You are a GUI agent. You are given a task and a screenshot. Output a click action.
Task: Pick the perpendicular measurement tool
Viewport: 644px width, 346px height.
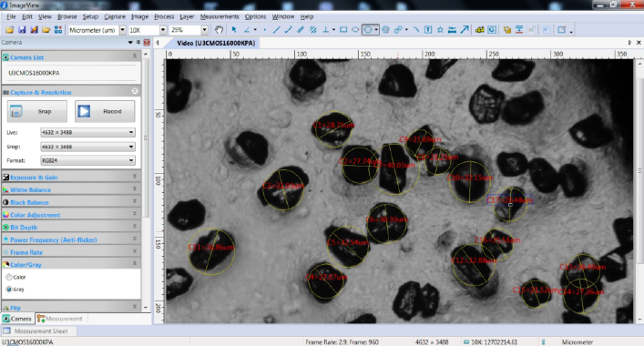coord(326,29)
